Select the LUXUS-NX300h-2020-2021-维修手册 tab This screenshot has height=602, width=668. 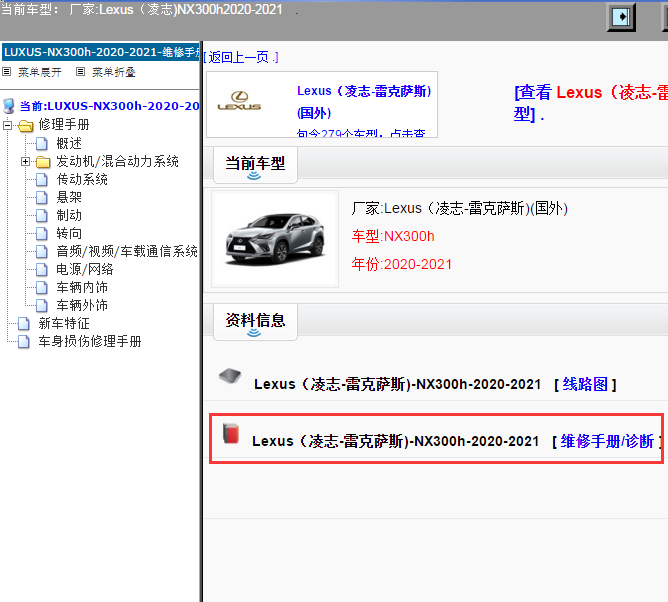(x=101, y=52)
